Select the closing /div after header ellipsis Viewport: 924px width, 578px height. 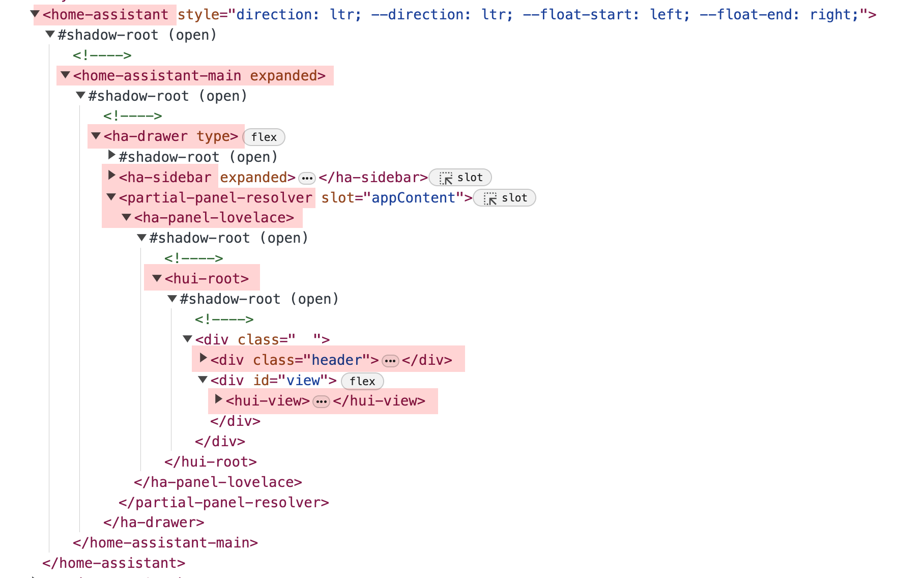[x=427, y=360]
